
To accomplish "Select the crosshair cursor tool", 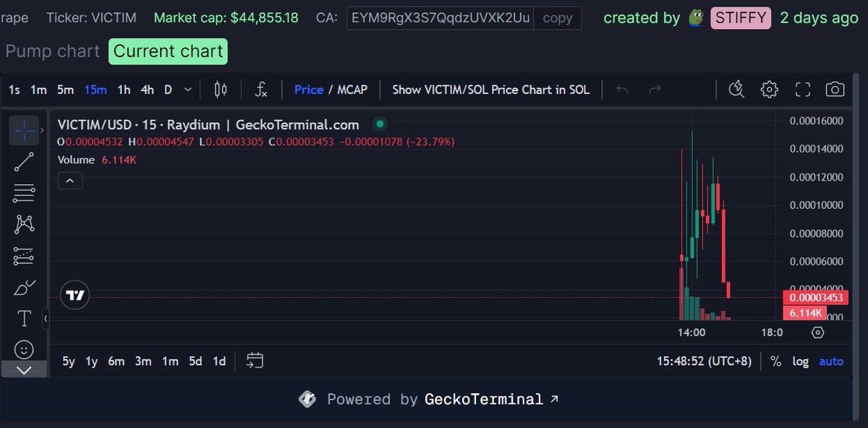I will [24, 131].
